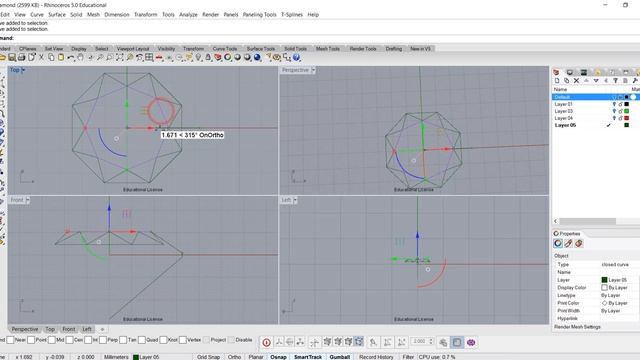Switch to Mesh Tools toolbar tab

pos(328,49)
